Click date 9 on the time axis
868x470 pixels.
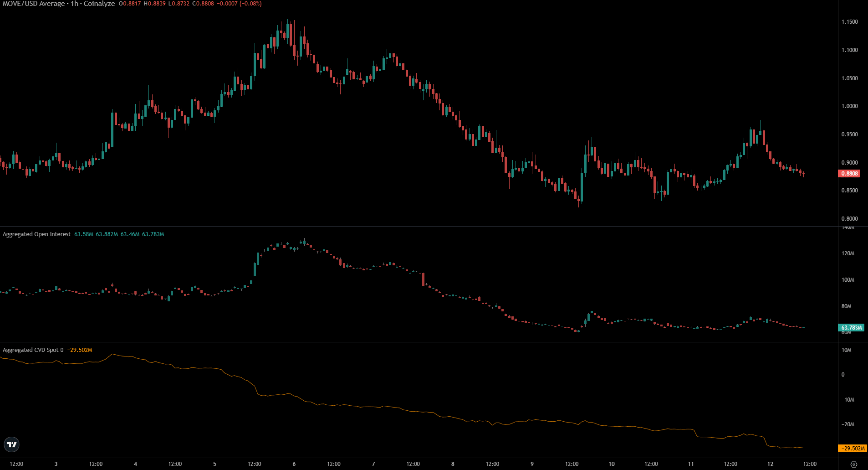[532, 464]
